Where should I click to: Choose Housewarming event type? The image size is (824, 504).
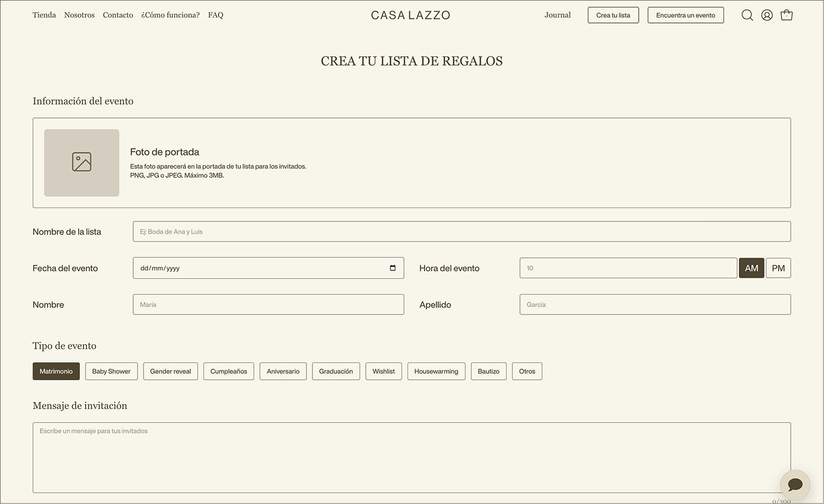click(437, 371)
